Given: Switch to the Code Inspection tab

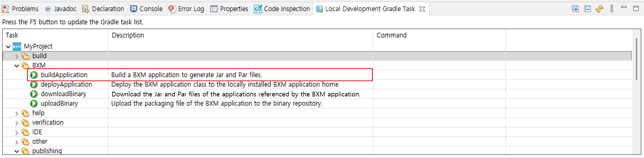Looking at the screenshot, I should (282, 9).
